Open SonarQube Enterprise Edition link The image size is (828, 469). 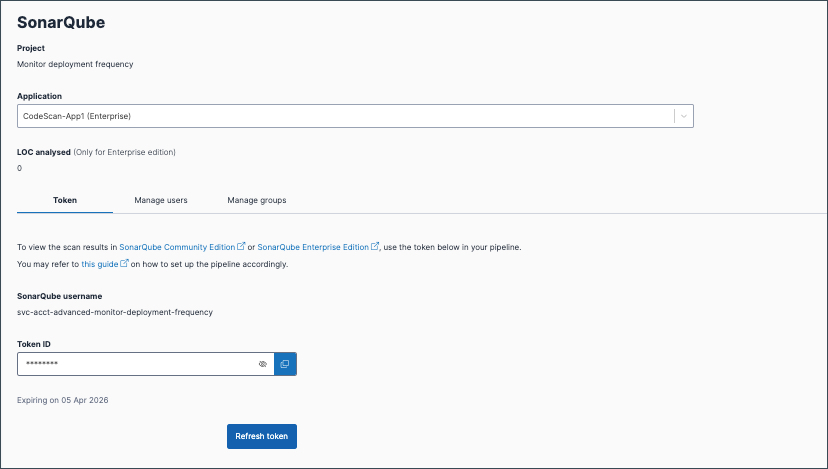pyautogui.click(x=313, y=247)
